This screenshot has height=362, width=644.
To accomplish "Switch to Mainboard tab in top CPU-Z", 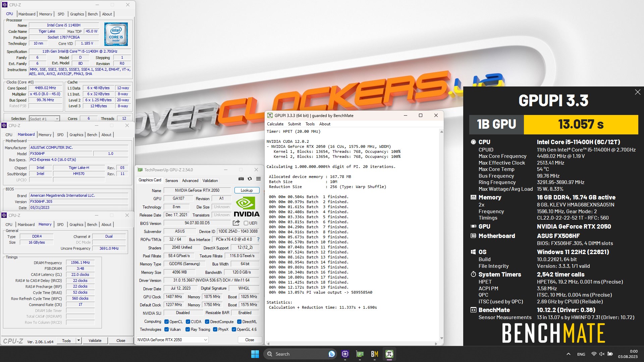I will [x=27, y=14].
